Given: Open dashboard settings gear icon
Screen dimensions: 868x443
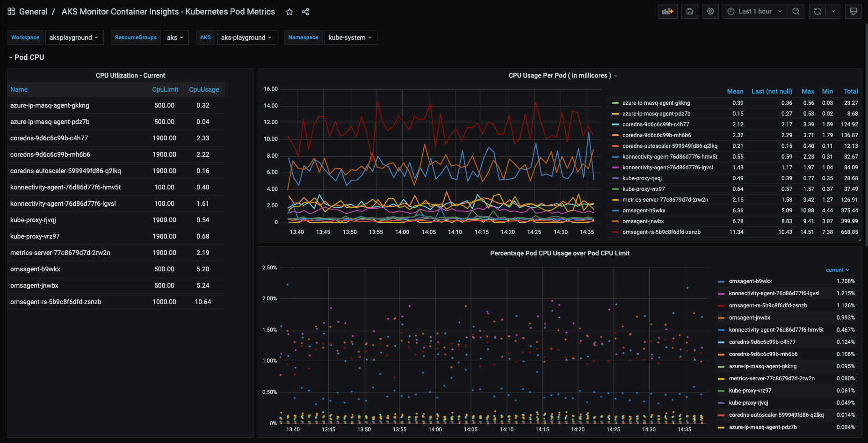Looking at the screenshot, I should (710, 12).
